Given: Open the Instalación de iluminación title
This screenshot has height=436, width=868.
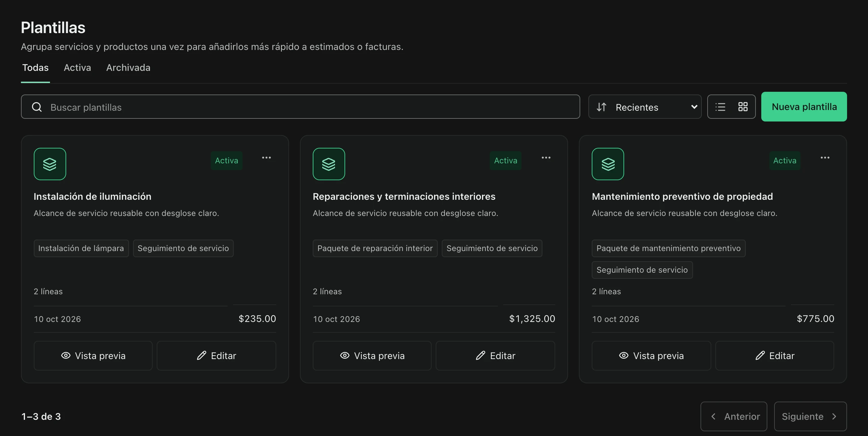Looking at the screenshot, I should [93, 196].
